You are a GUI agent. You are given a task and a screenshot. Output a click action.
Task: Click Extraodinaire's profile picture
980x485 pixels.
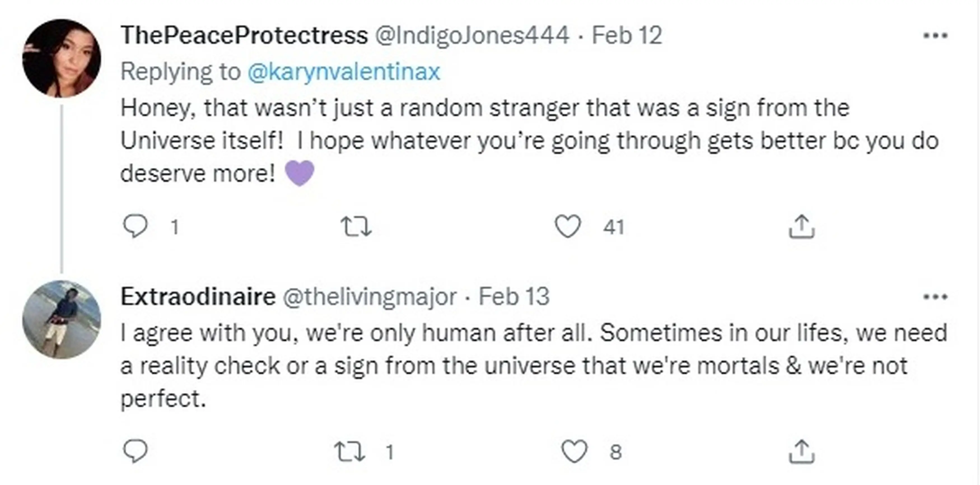pos(62,320)
